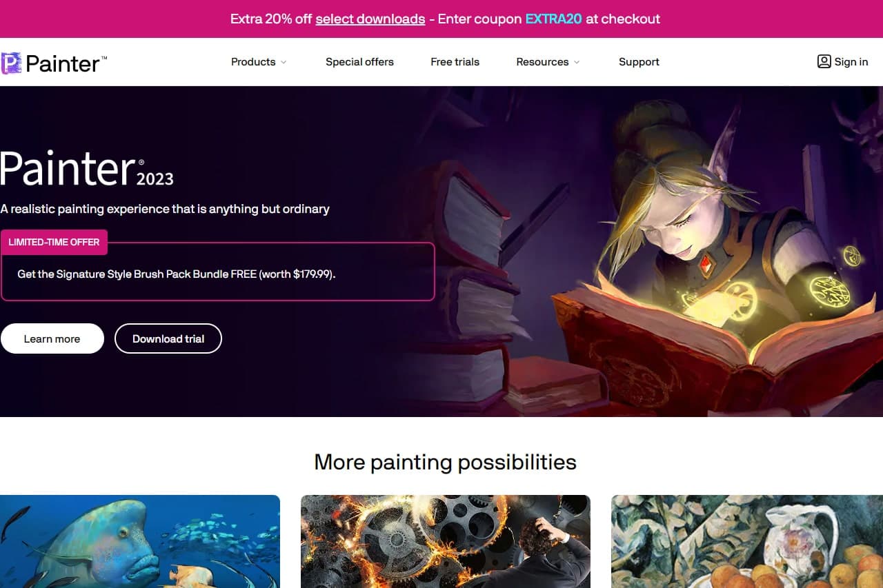Open the Support page
The image size is (883, 588).
coord(639,62)
